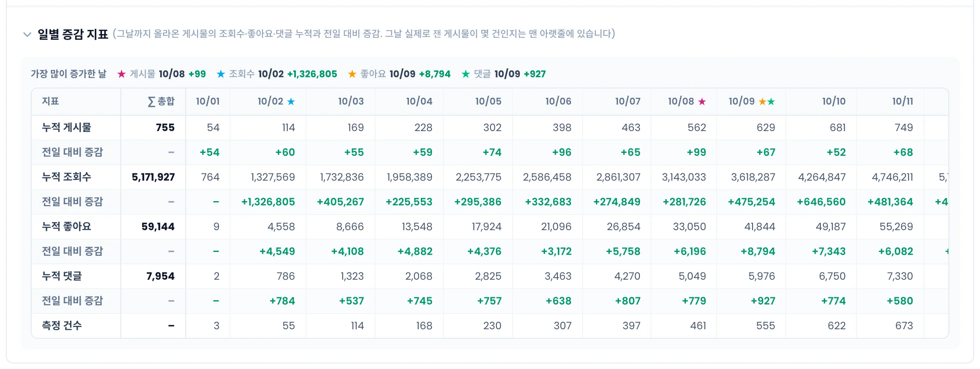Click the 일별 증감 지표 section title

pos(73,34)
